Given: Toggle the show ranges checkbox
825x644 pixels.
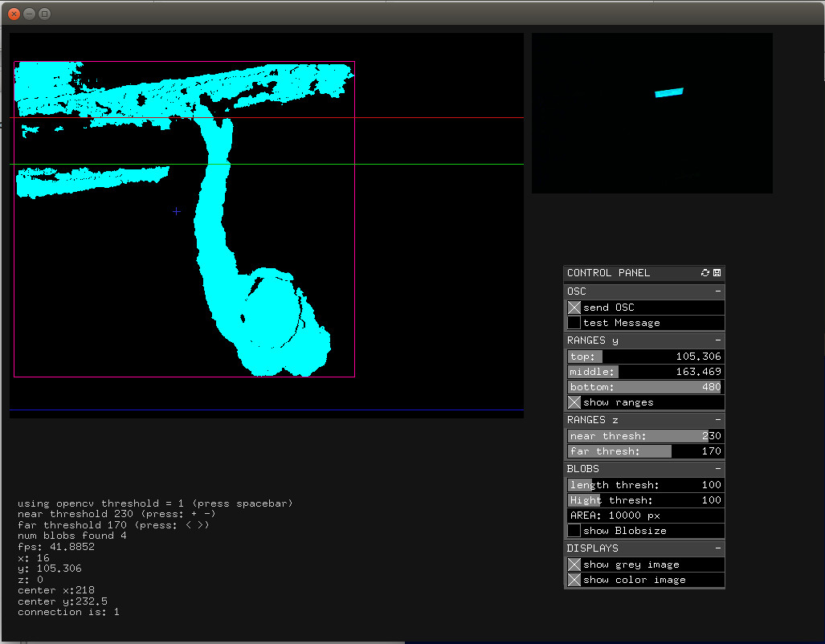Looking at the screenshot, I should pyautogui.click(x=574, y=402).
